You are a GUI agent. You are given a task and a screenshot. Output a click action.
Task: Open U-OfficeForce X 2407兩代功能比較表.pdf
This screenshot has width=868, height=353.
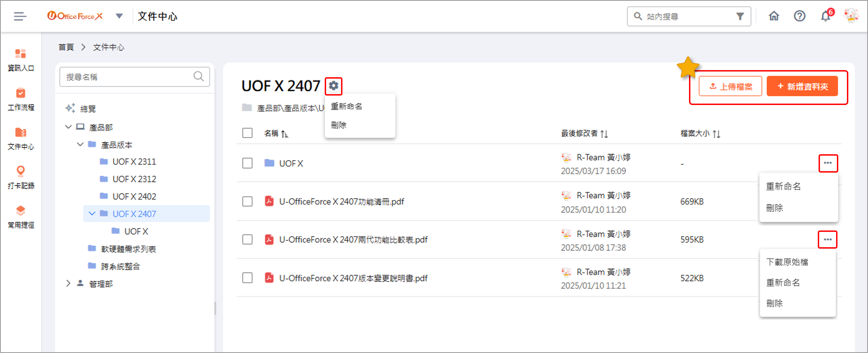coord(353,240)
